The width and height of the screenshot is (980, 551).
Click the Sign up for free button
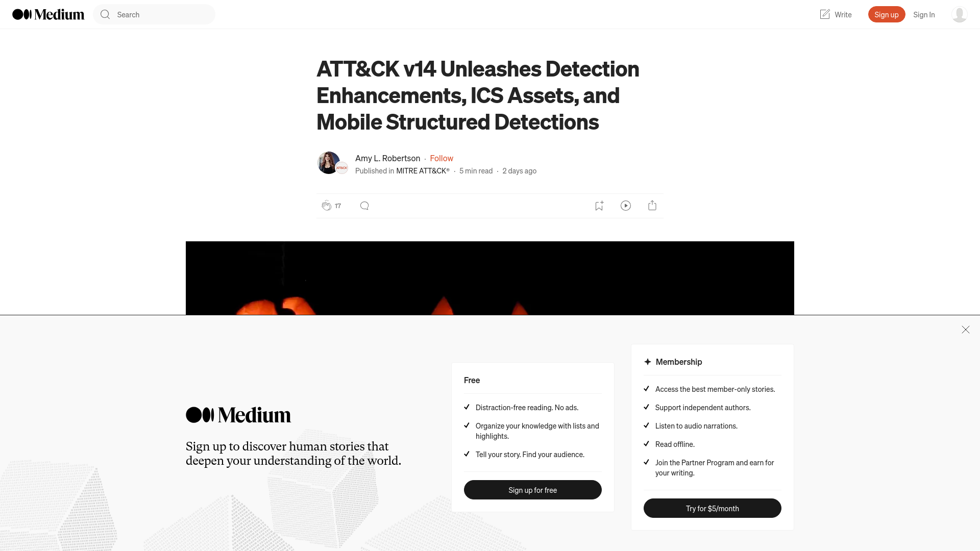[x=532, y=490]
